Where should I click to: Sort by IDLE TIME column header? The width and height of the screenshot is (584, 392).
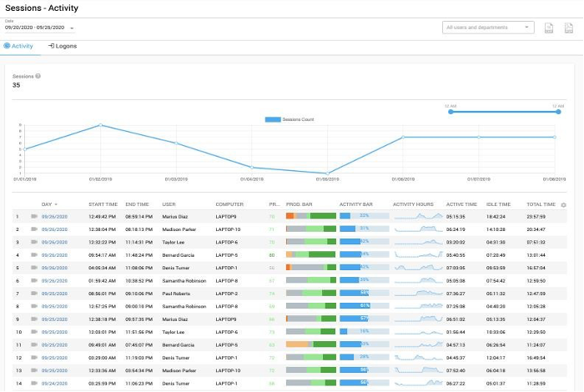[x=498, y=204]
